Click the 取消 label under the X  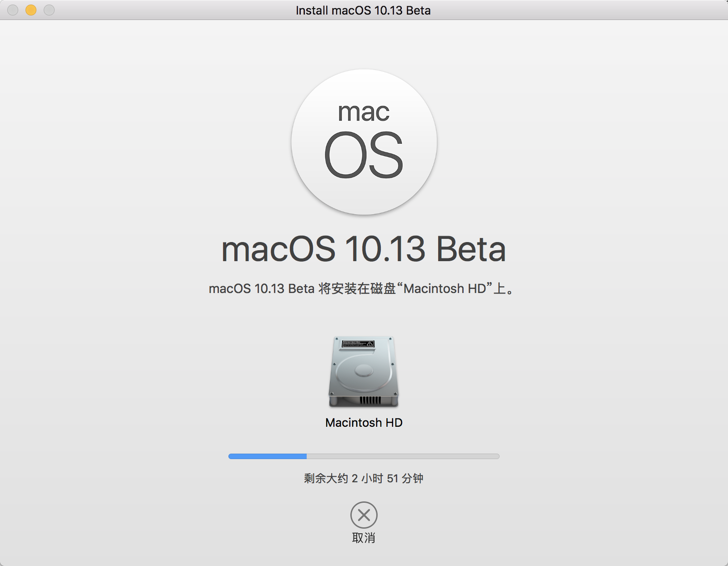[x=364, y=538]
